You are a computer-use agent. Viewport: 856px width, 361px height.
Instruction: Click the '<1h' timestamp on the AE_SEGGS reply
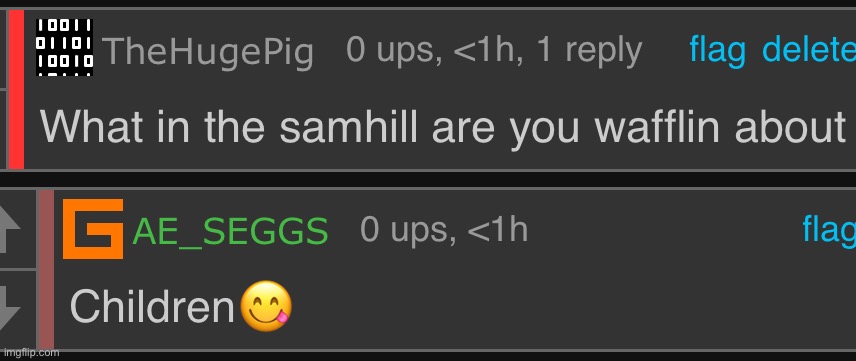pos(498,229)
